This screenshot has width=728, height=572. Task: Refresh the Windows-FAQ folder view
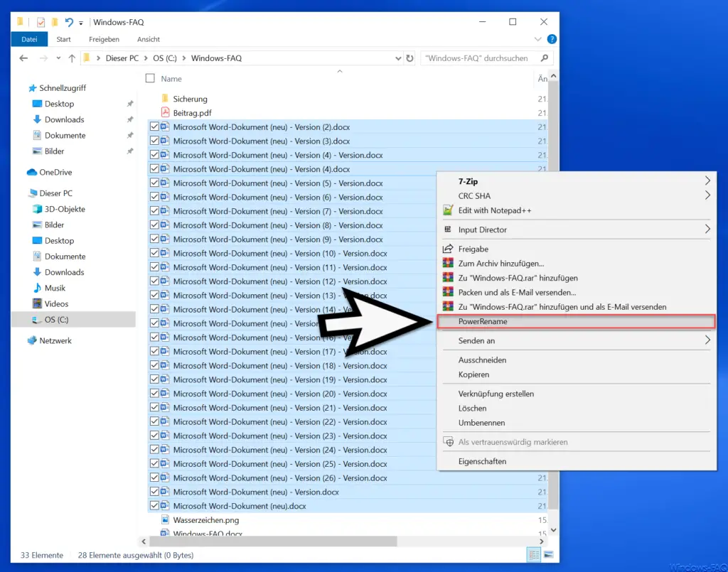point(409,58)
